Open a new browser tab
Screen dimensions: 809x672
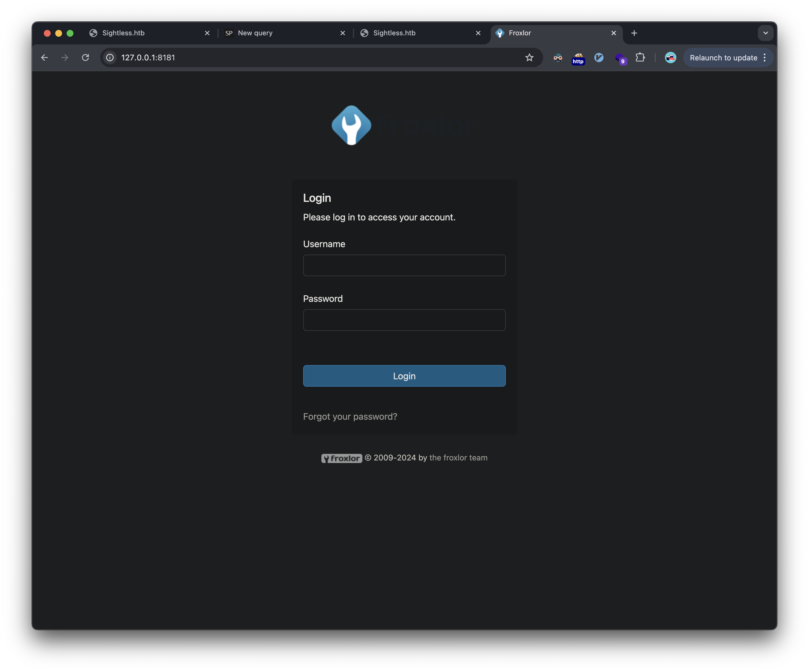(x=634, y=33)
